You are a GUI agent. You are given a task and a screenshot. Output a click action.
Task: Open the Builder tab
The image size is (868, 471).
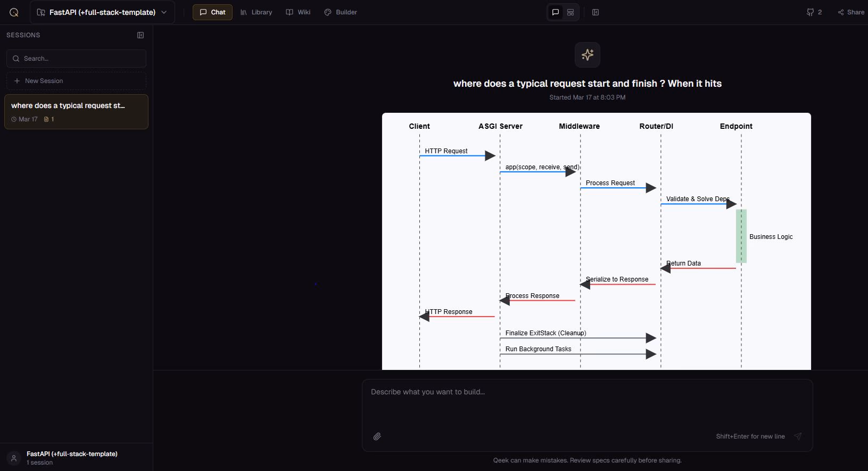tap(341, 12)
